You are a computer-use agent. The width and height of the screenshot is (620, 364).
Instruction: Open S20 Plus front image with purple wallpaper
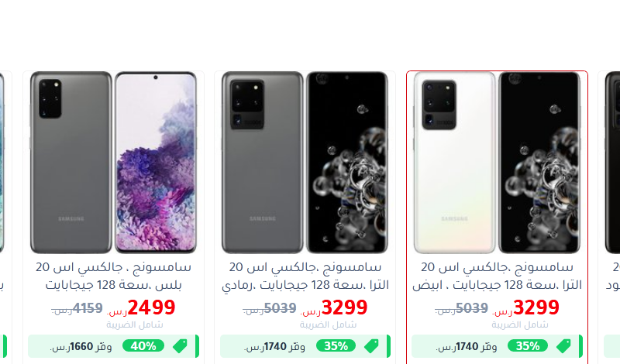pyautogui.click(x=156, y=162)
